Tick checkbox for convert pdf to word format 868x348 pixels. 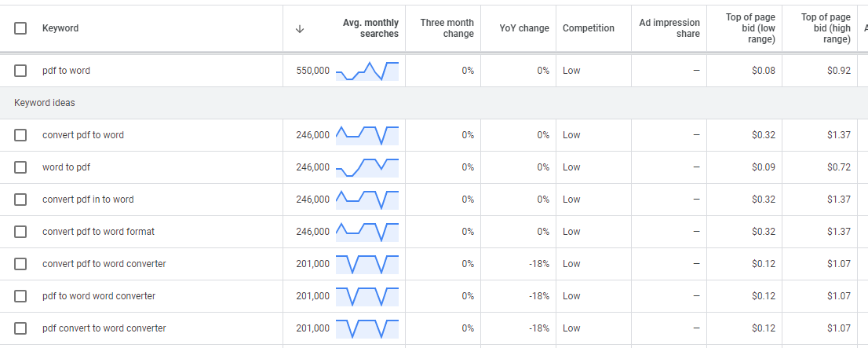pos(21,232)
